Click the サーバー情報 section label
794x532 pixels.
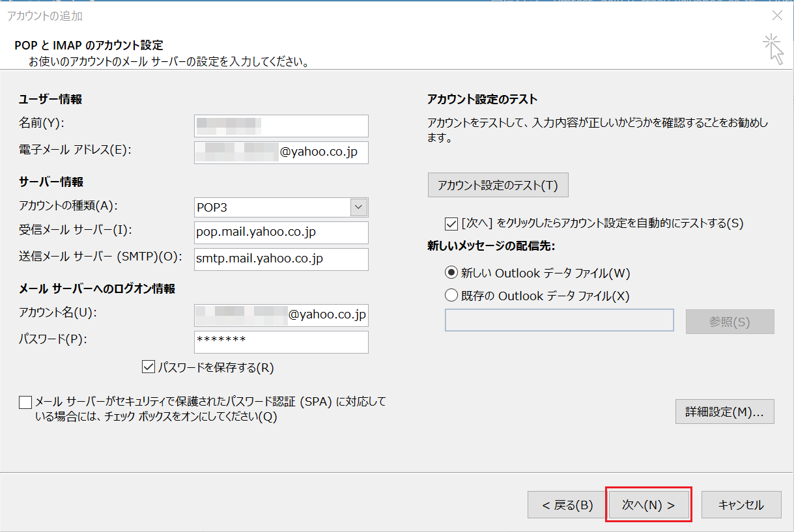51,182
